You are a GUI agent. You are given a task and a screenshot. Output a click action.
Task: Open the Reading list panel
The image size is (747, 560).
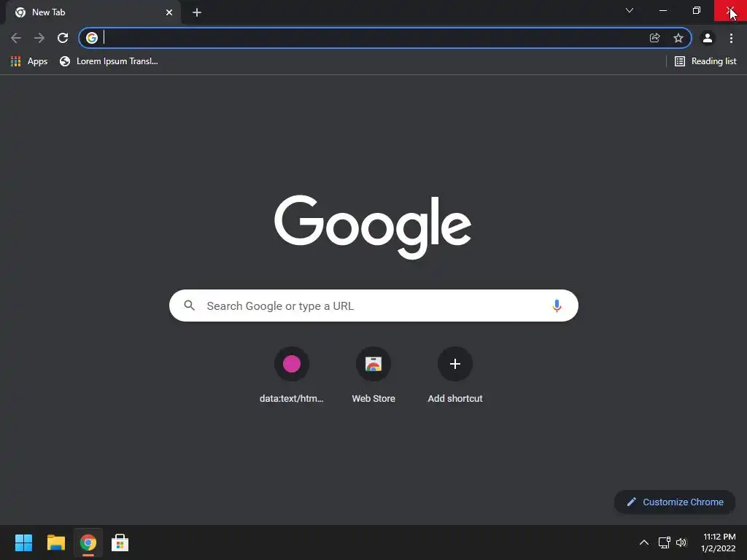click(x=705, y=61)
